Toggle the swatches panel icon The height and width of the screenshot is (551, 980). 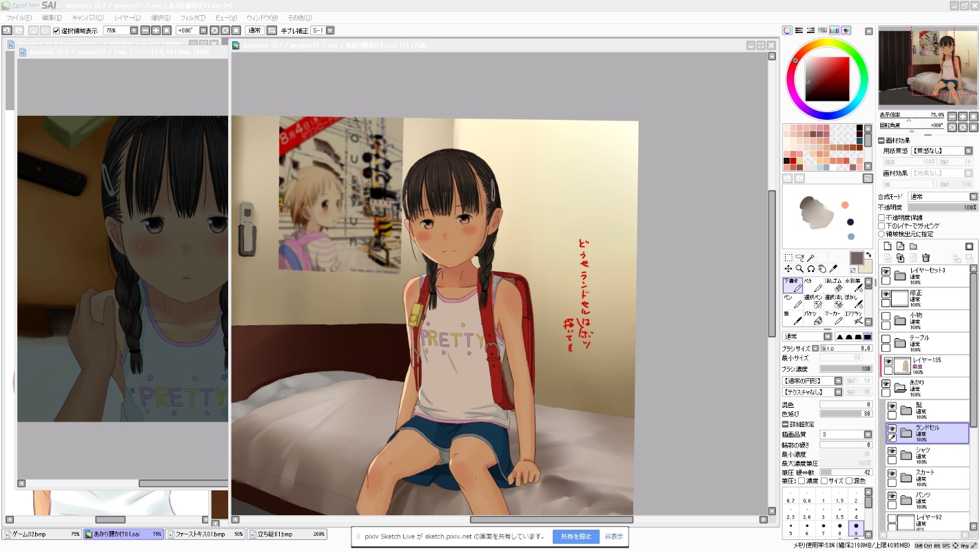pos(834,31)
